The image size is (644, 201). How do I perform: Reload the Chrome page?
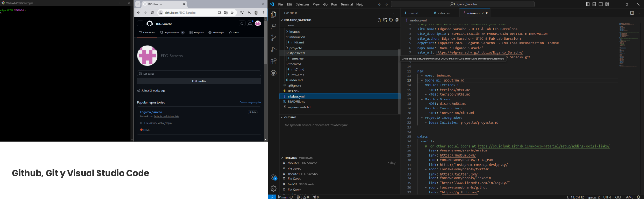click(x=151, y=12)
